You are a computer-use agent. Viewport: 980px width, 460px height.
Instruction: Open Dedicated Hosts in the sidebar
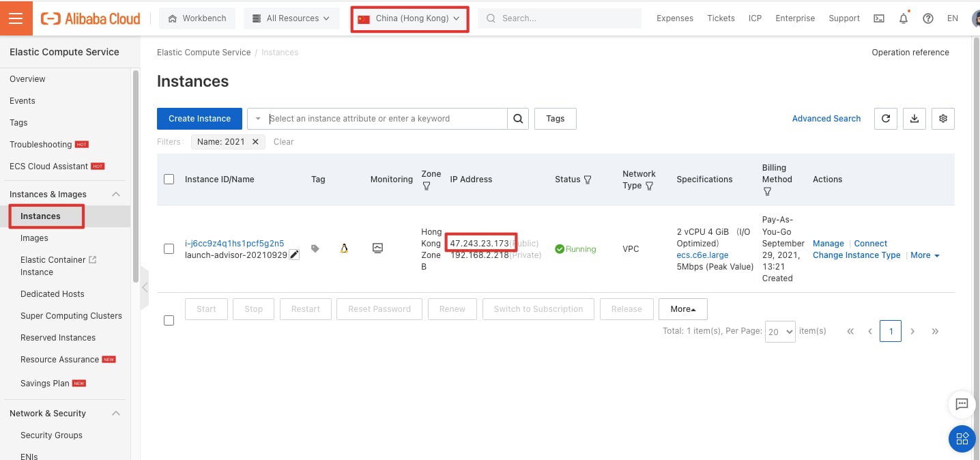pyautogui.click(x=53, y=294)
